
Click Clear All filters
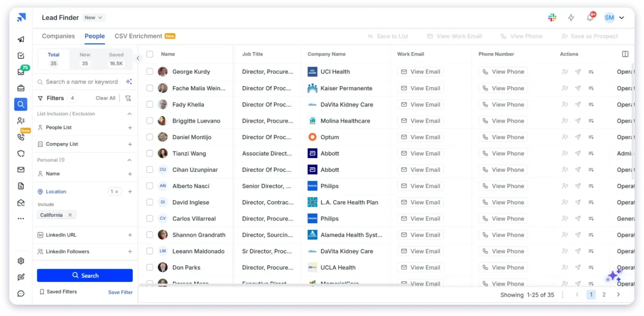point(105,98)
